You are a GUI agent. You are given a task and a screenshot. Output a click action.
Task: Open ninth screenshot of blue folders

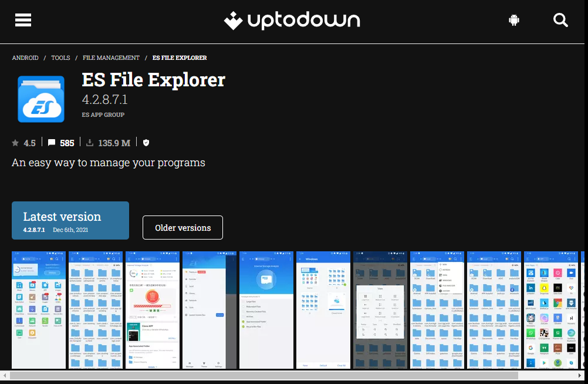(494, 310)
